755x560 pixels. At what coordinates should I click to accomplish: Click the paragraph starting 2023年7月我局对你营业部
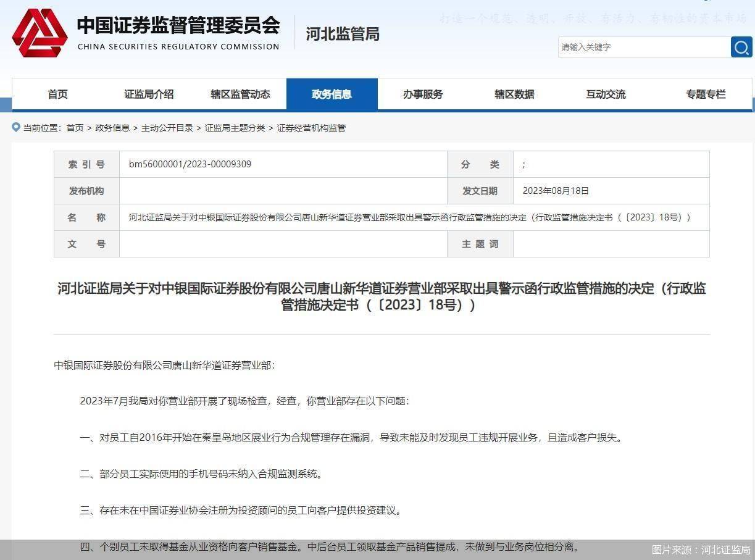pos(244,401)
